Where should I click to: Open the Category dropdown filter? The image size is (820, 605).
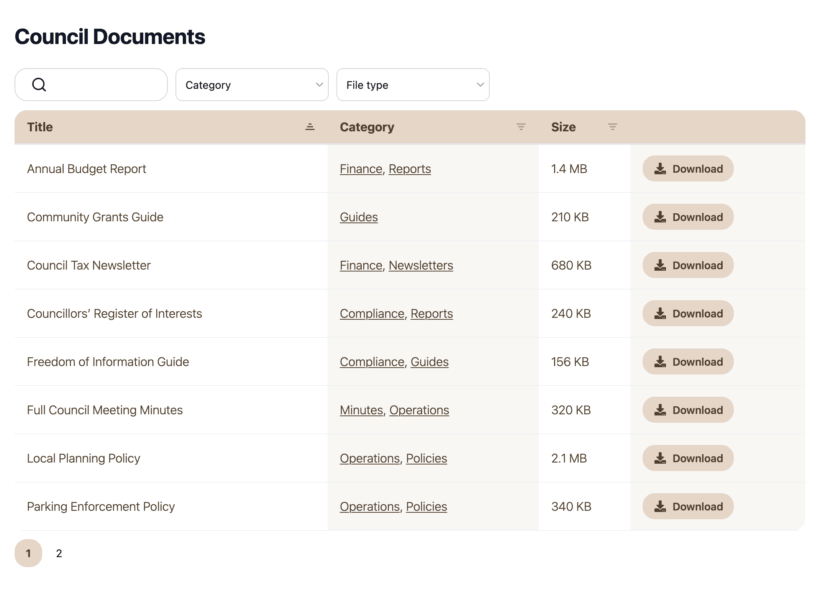(252, 85)
